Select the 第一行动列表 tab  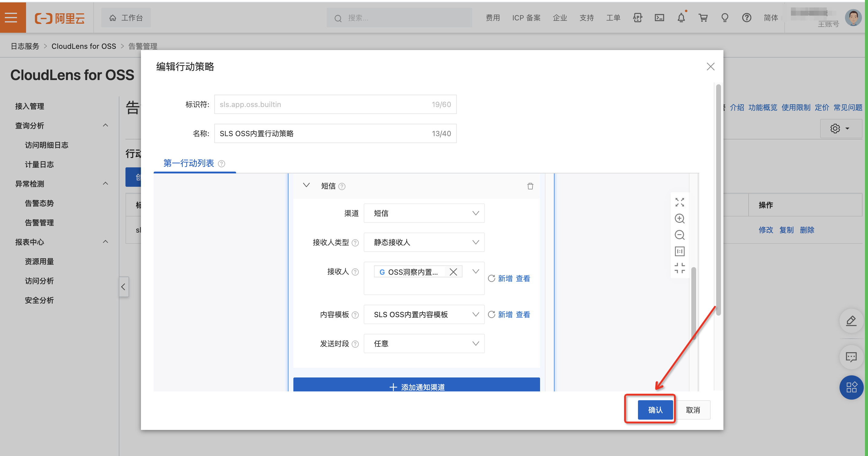(x=189, y=163)
